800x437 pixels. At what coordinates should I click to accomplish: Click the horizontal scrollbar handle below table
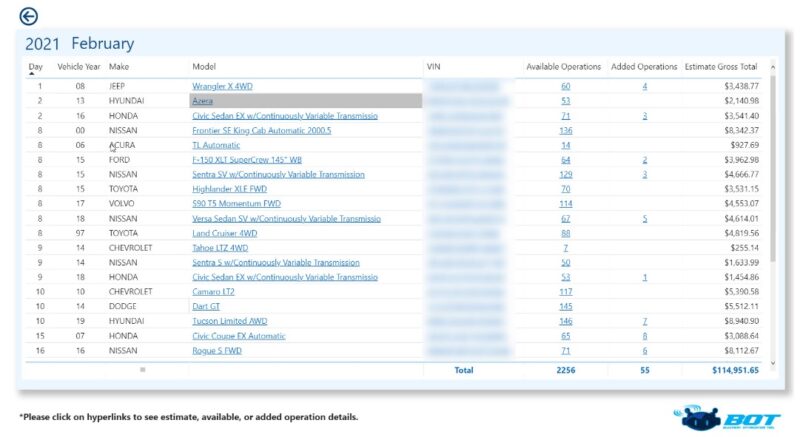click(x=142, y=370)
